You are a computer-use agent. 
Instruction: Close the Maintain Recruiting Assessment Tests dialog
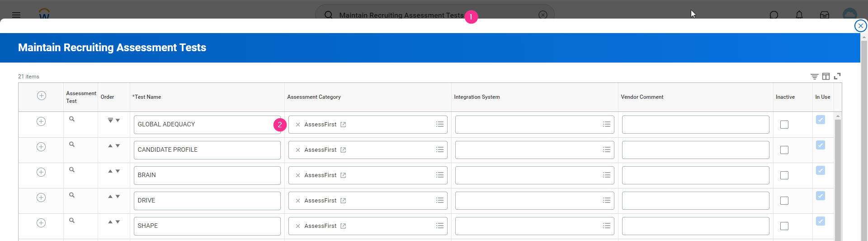pyautogui.click(x=860, y=26)
